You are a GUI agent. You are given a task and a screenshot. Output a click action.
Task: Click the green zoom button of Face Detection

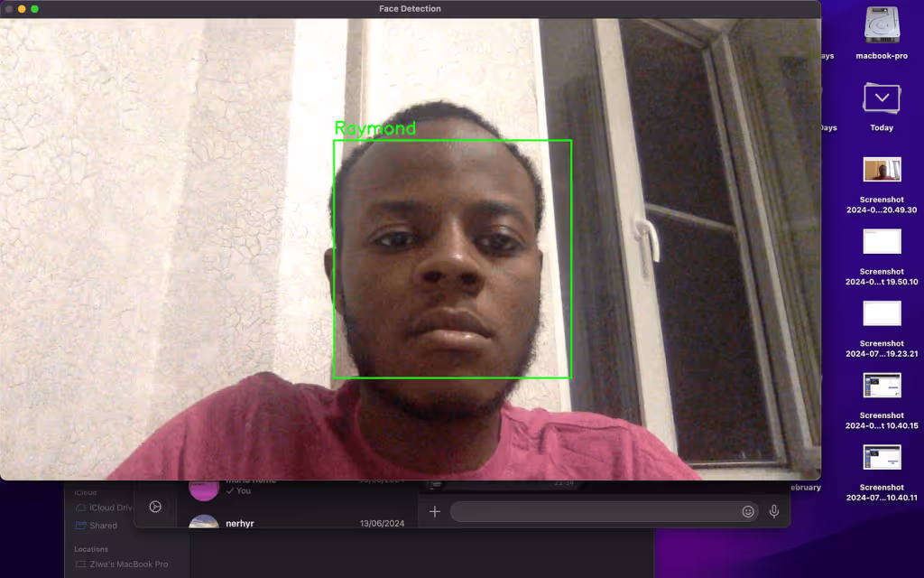(x=35, y=9)
